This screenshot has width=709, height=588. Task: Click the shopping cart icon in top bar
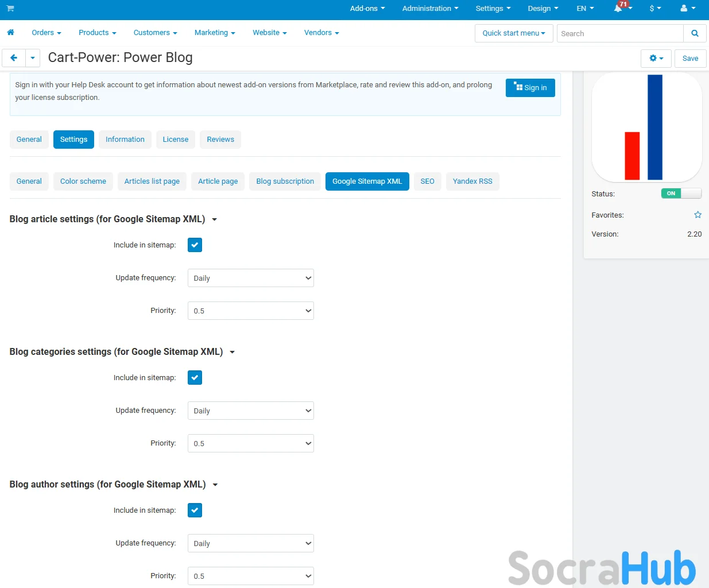[10, 9]
